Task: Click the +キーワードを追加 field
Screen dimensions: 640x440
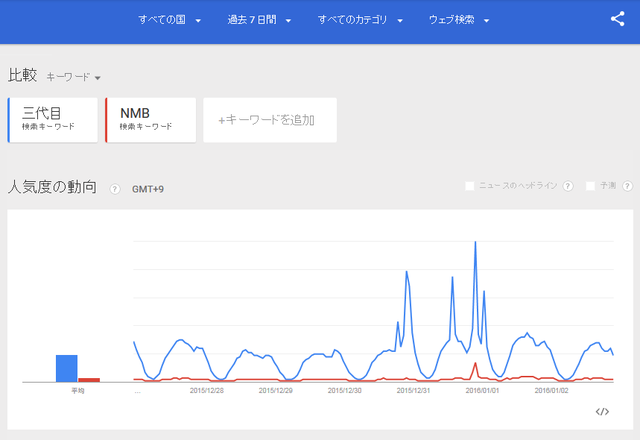Action: (x=270, y=120)
